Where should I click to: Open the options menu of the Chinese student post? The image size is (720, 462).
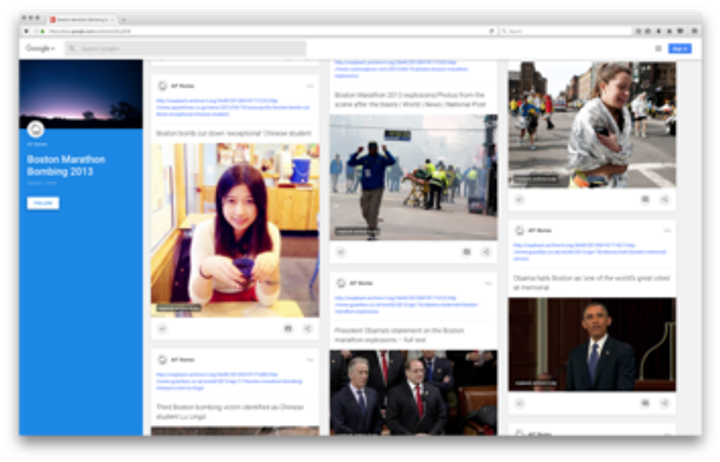pyautogui.click(x=310, y=86)
